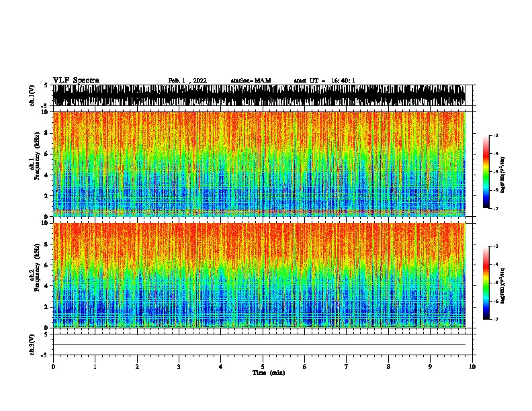Click inside the ch.2 spectrogram panel

click(259, 275)
